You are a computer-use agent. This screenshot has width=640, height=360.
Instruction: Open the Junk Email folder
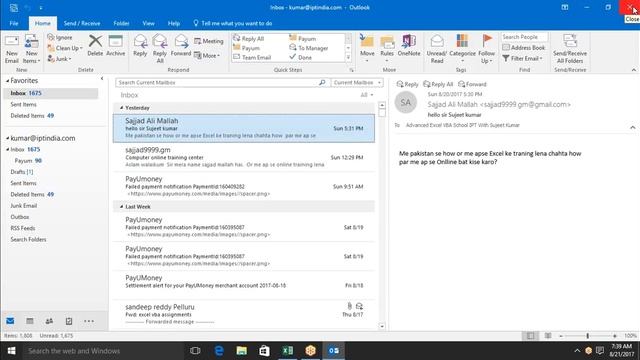click(24, 206)
